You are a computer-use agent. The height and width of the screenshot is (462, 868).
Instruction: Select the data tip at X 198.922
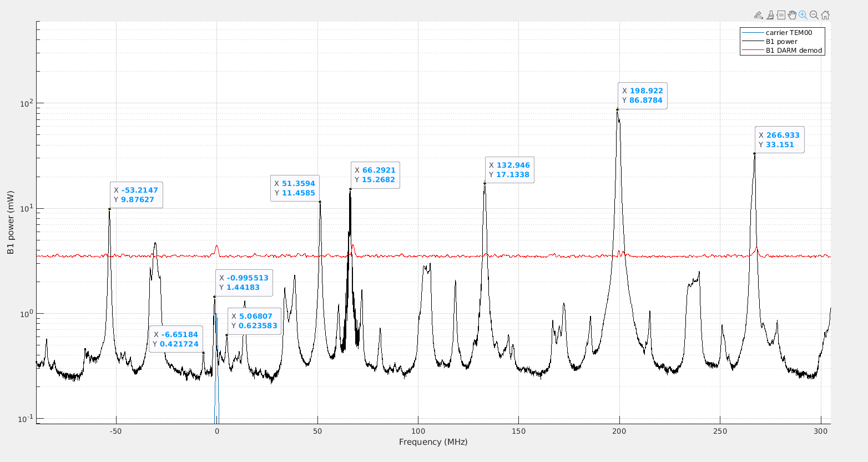click(642, 96)
